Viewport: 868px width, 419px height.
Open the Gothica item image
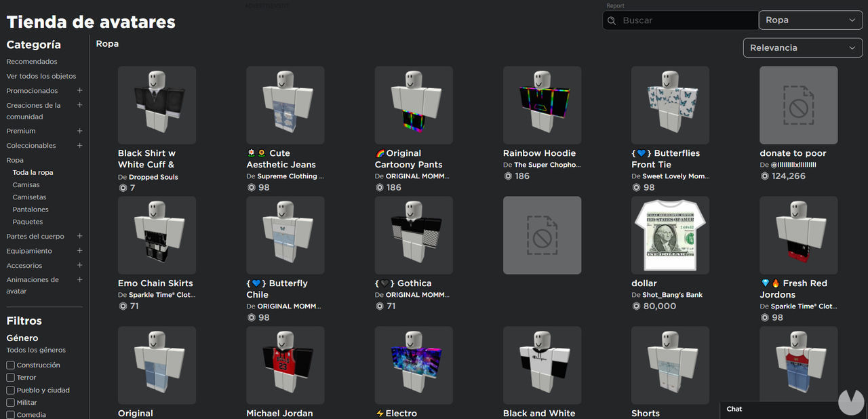point(414,235)
